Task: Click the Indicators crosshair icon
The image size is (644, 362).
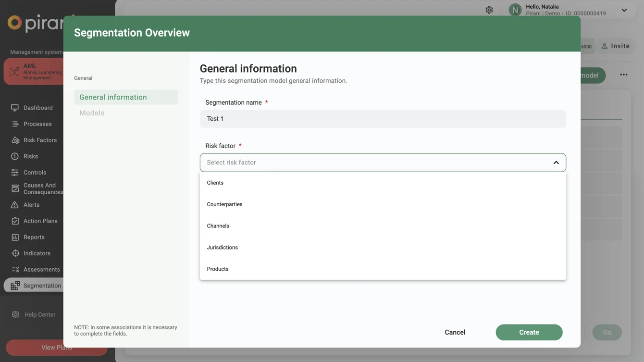Action: click(15, 253)
